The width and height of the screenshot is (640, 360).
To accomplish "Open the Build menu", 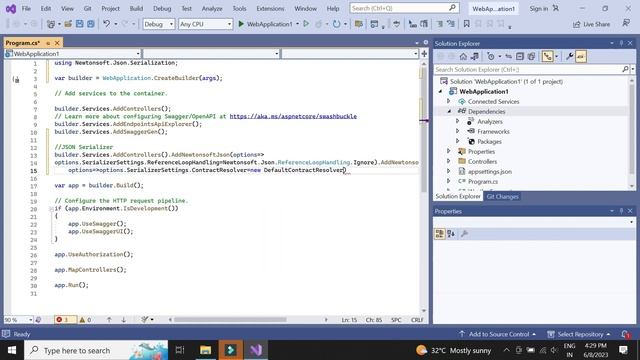I will [x=136, y=8].
